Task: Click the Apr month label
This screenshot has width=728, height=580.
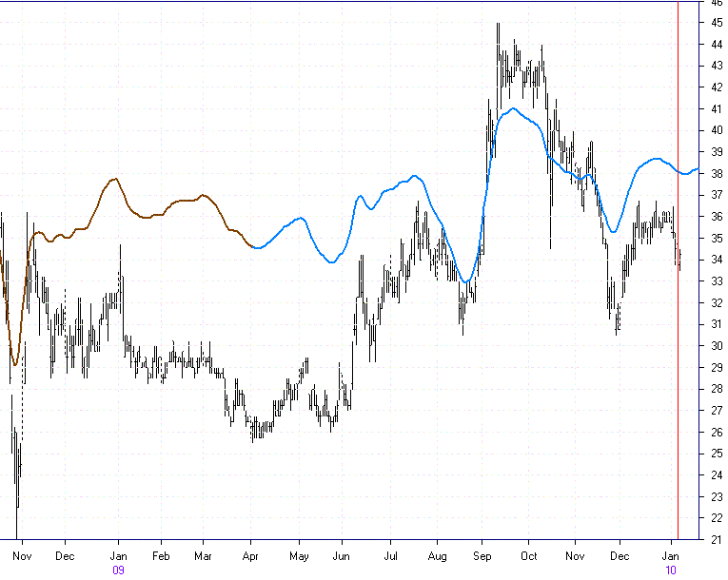Action: click(251, 555)
